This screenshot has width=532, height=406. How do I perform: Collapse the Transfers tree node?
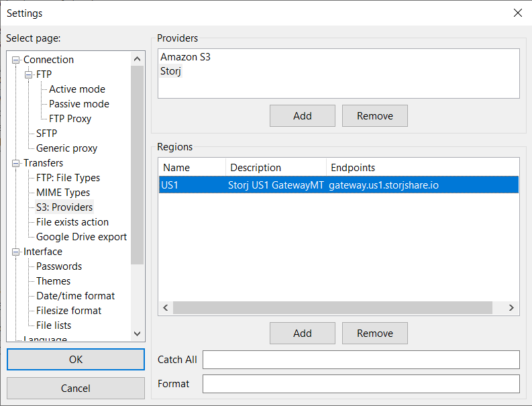(x=15, y=163)
